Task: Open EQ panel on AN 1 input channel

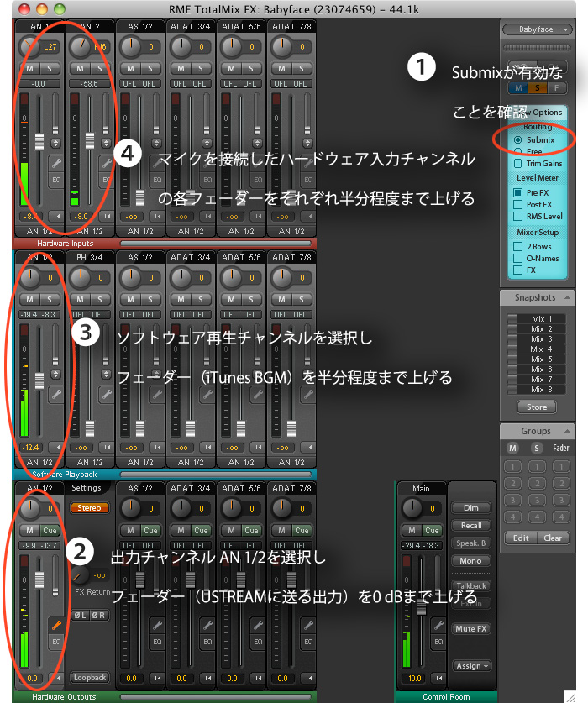Action: [x=56, y=180]
